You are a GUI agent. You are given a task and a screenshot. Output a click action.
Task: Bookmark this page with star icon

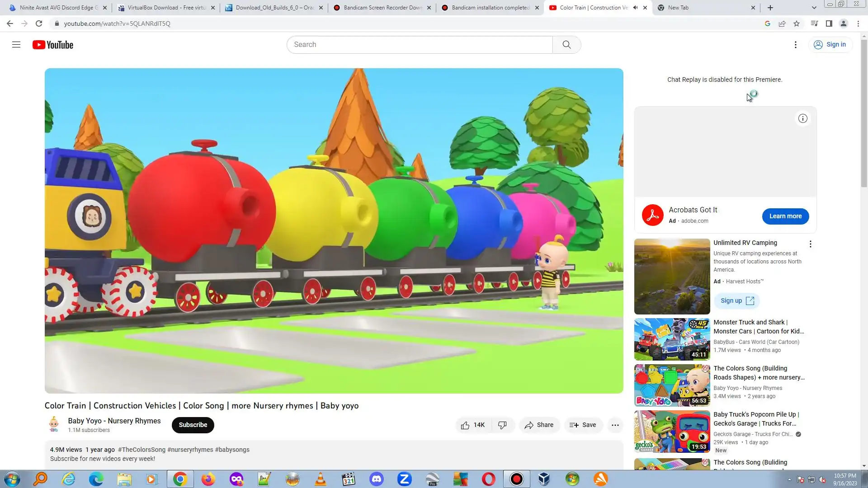coord(797,23)
